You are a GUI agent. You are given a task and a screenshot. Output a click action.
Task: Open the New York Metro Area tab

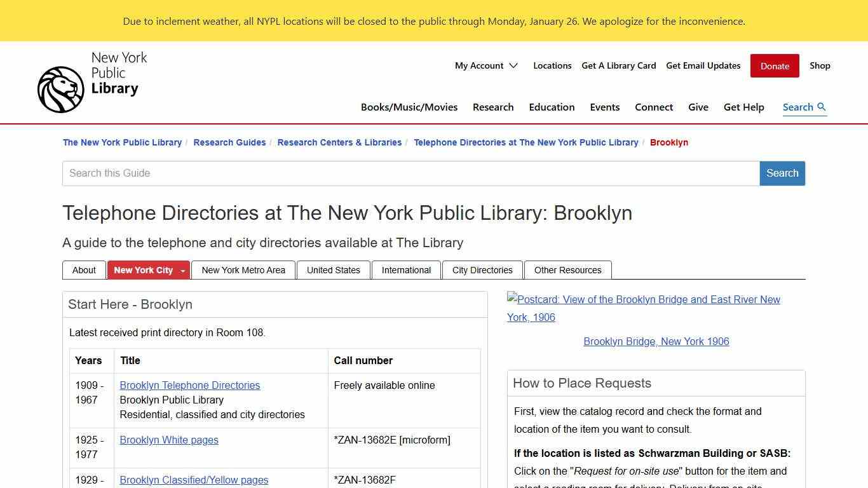(x=243, y=270)
